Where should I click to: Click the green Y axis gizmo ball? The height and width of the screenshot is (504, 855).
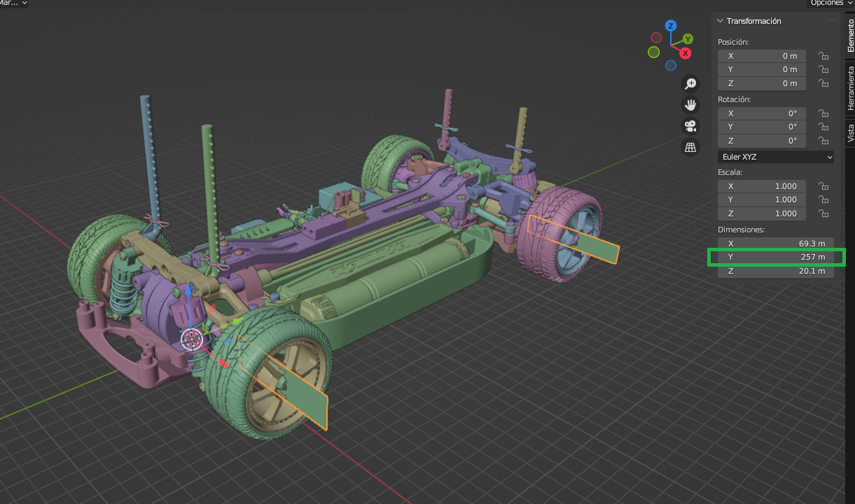(688, 39)
